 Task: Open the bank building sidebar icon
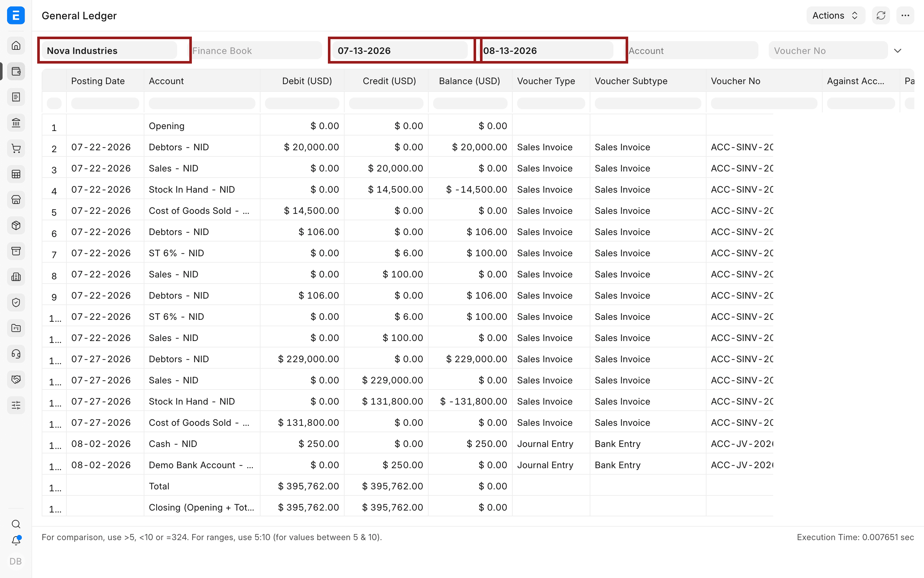click(x=16, y=123)
